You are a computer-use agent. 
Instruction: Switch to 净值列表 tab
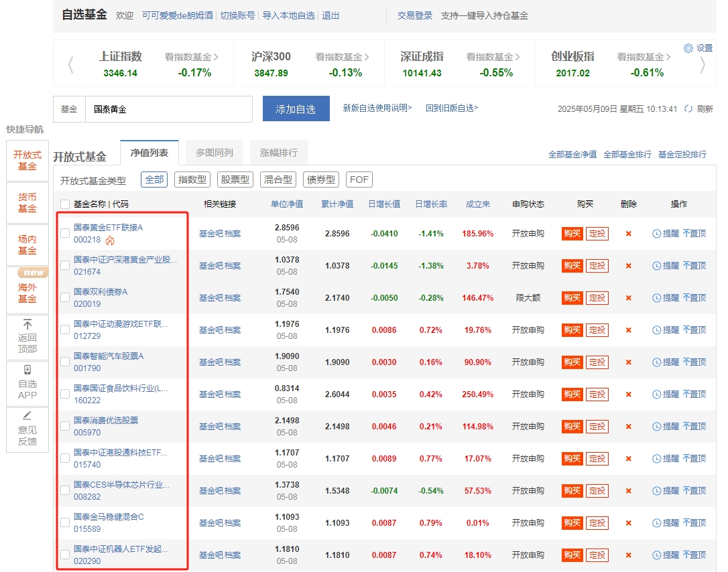pos(149,153)
